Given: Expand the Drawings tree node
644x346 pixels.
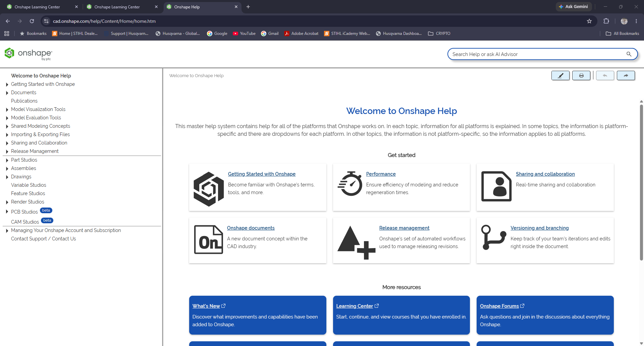Looking at the screenshot, I should pos(7,177).
